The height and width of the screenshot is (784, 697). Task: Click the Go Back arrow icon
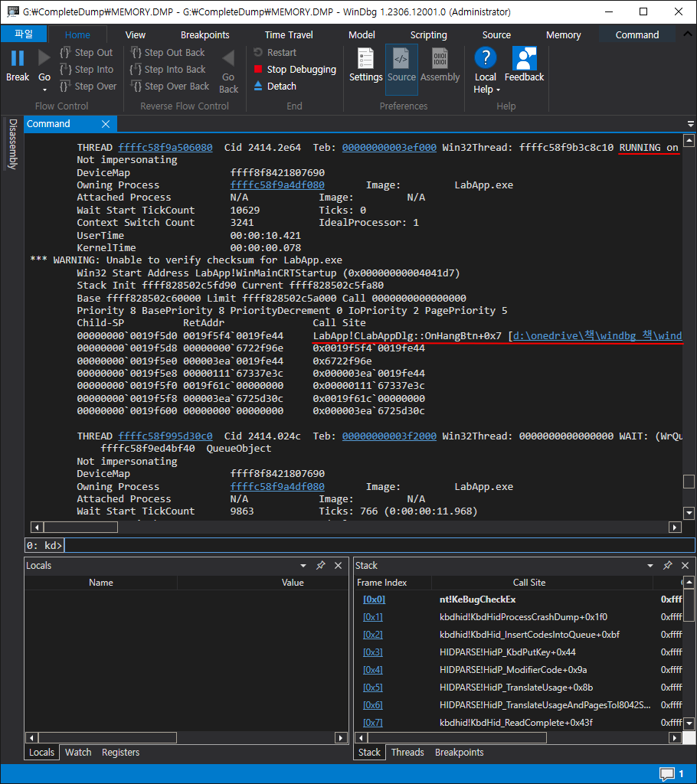coord(229,58)
